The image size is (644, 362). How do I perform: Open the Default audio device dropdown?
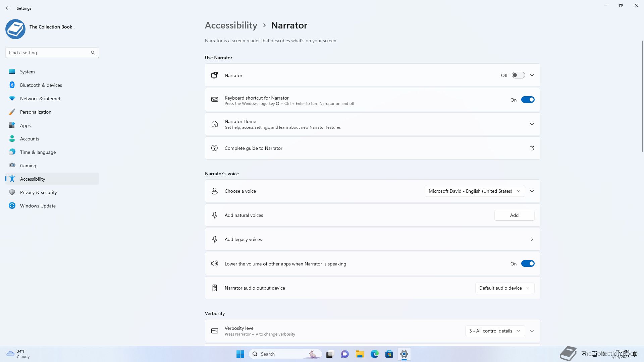pyautogui.click(x=505, y=288)
